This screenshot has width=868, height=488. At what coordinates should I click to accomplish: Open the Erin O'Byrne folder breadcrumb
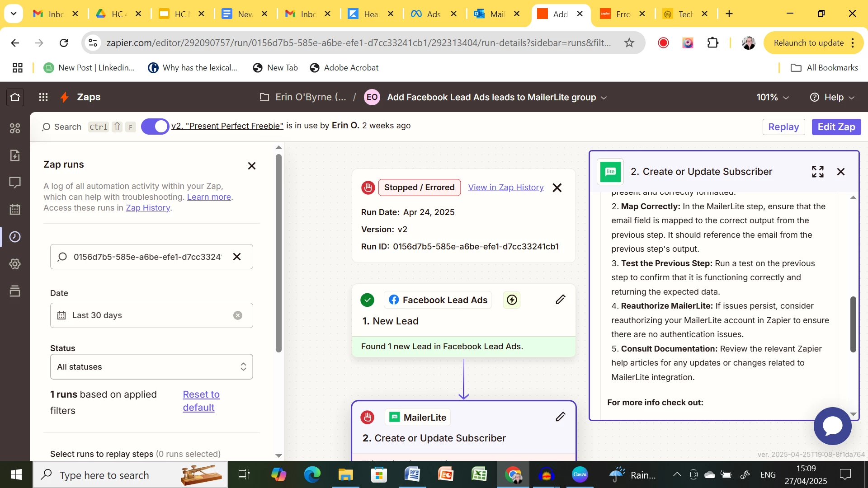(x=303, y=97)
